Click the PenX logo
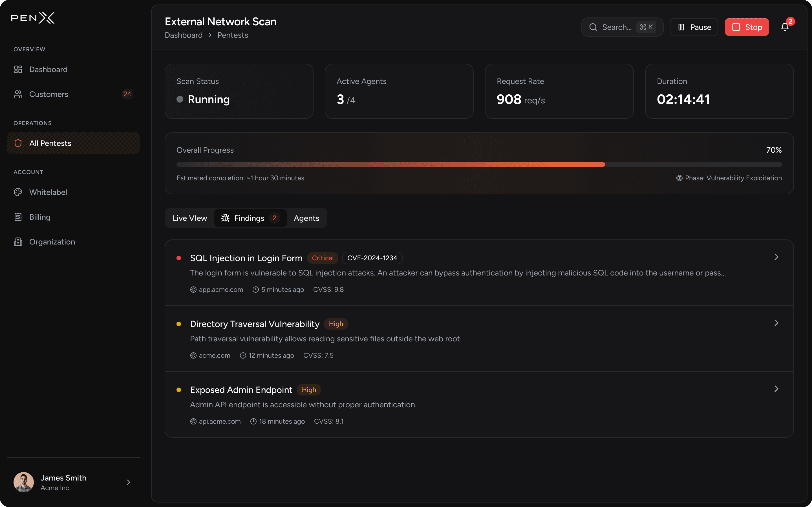Image resolution: width=812 pixels, height=507 pixels. [33, 18]
